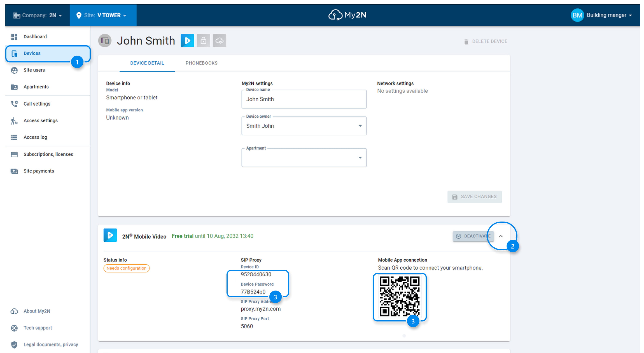Click the No settings available text
644x353 pixels.
click(402, 91)
